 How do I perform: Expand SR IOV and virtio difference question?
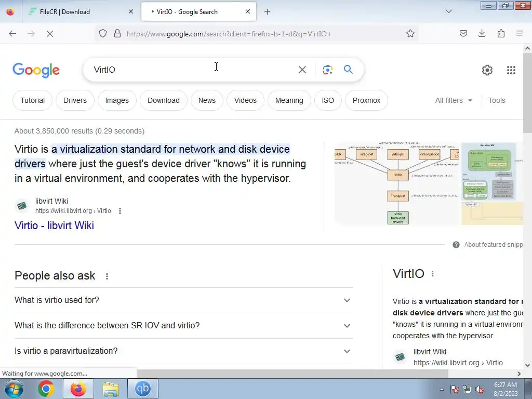pos(183,326)
